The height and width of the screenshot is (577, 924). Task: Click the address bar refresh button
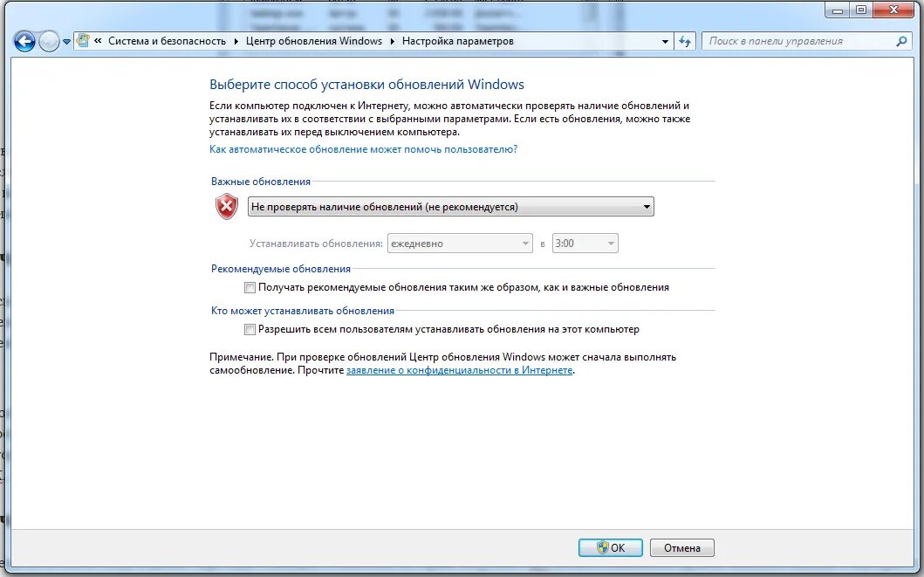click(685, 41)
